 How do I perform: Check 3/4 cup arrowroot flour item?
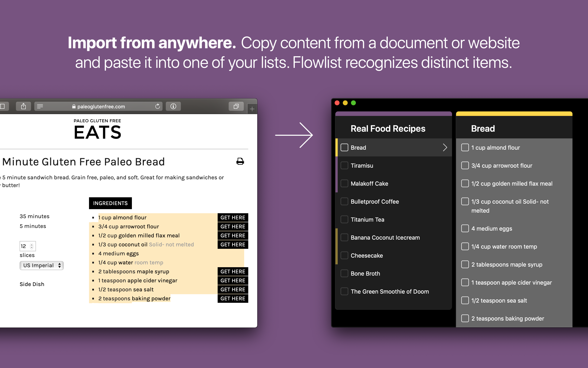click(465, 166)
